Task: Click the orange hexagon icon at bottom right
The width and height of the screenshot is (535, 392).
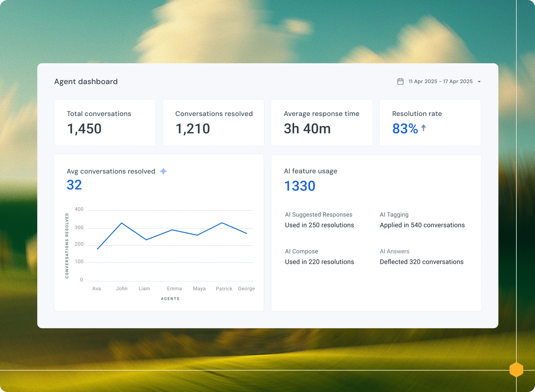Action: click(516, 370)
